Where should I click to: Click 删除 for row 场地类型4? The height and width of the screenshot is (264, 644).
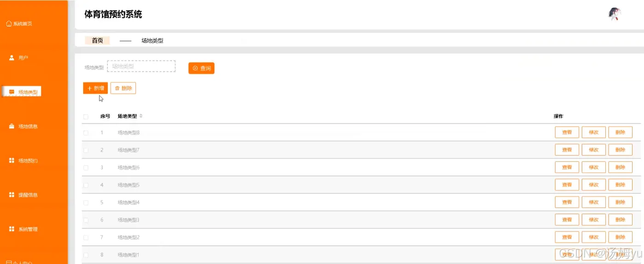pos(620,202)
